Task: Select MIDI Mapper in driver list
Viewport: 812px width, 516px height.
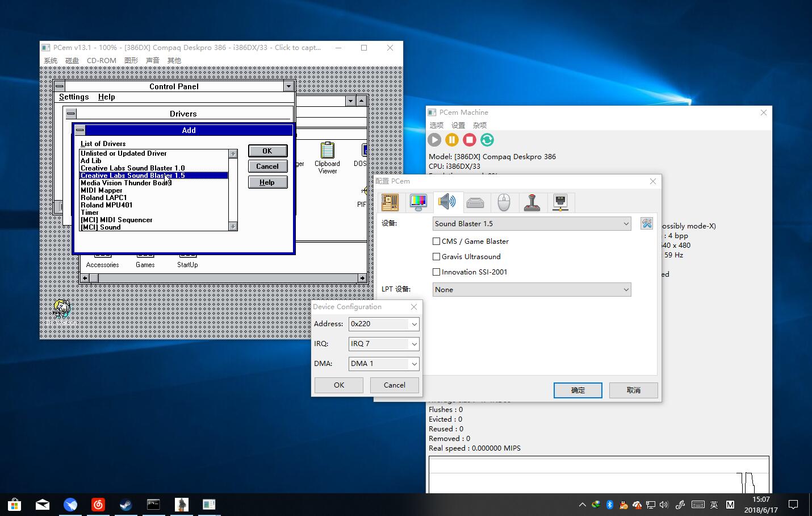Action: tap(154, 190)
